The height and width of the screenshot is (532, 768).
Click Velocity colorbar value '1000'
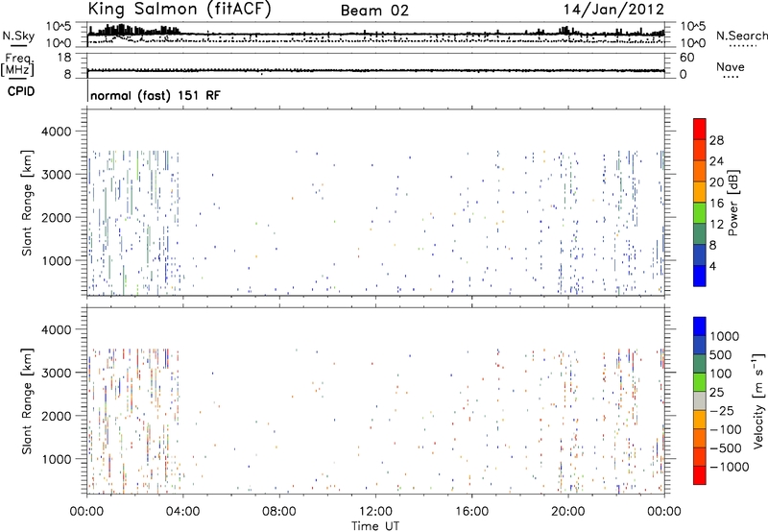pyautogui.click(x=725, y=336)
